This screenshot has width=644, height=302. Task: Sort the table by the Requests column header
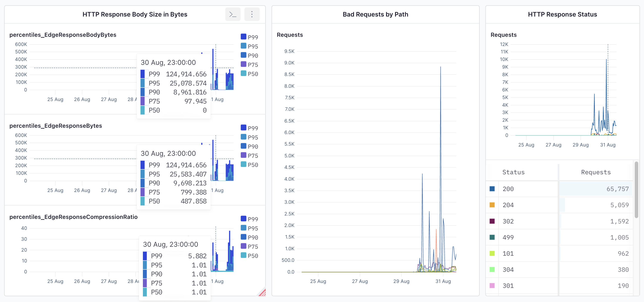coord(596,172)
